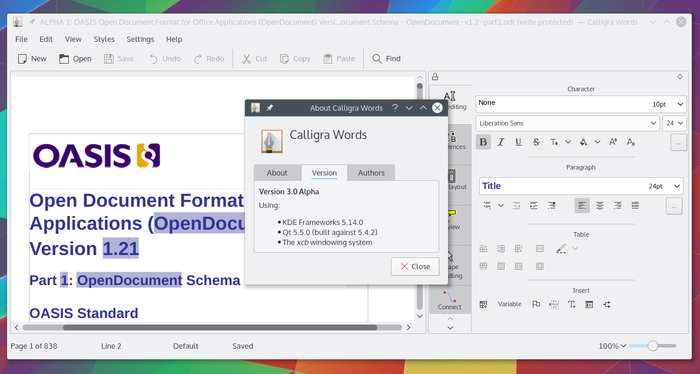Toggle Bold formatting in Character panel

tap(483, 142)
